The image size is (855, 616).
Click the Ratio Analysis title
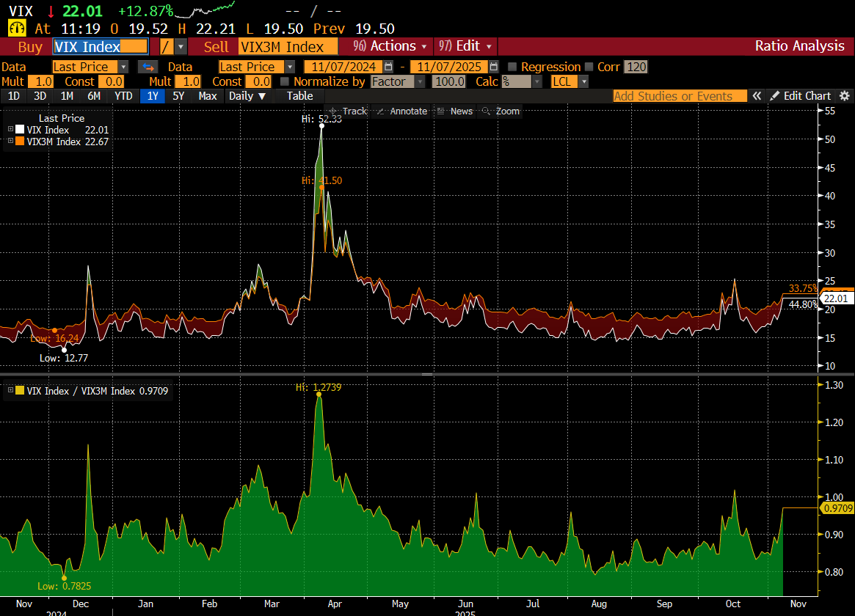[799, 46]
